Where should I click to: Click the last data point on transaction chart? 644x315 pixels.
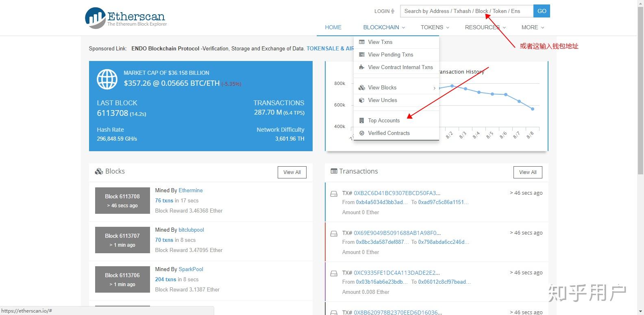click(533, 109)
